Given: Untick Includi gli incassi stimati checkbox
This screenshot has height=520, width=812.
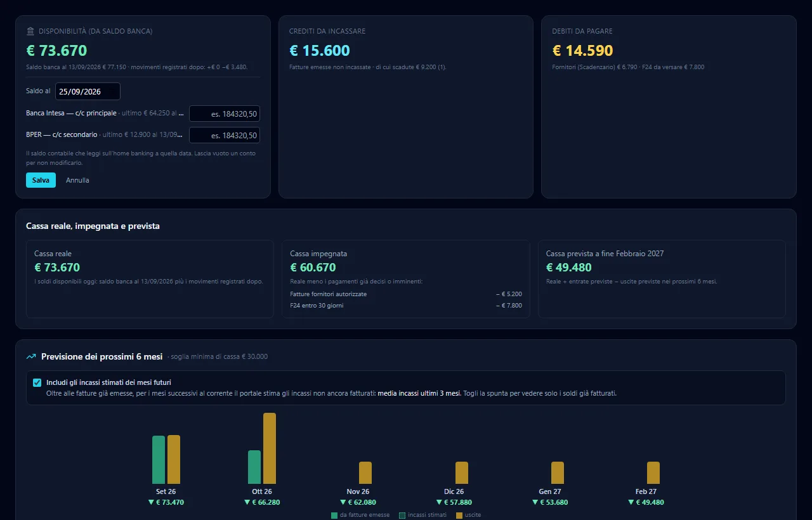Looking at the screenshot, I should click(x=37, y=382).
